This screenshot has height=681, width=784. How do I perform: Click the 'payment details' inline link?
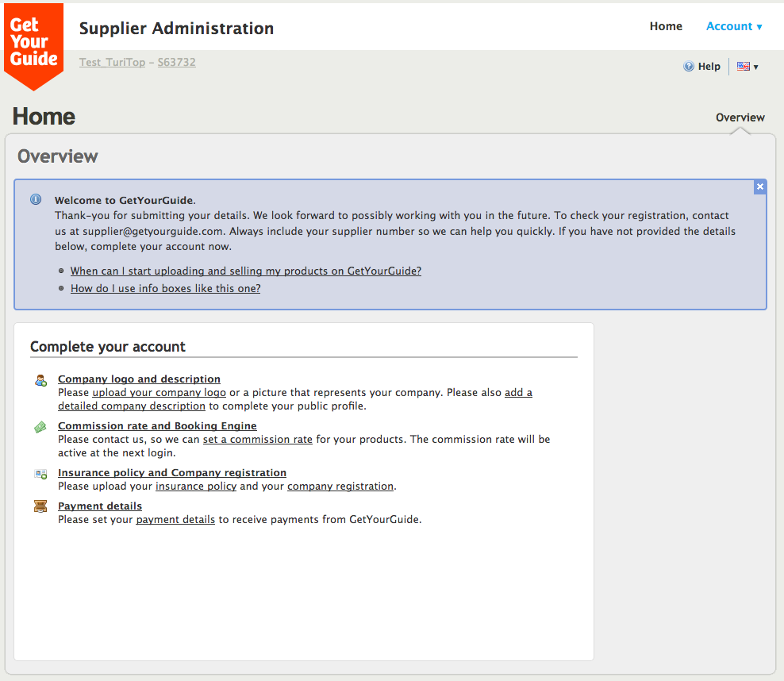[x=175, y=520]
